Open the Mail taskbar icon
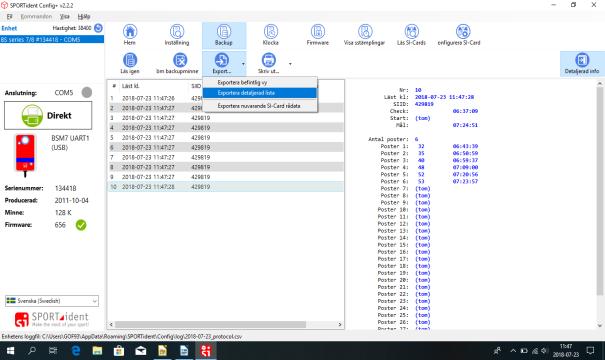Screen dimensions: 605x360 click(x=140, y=351)
